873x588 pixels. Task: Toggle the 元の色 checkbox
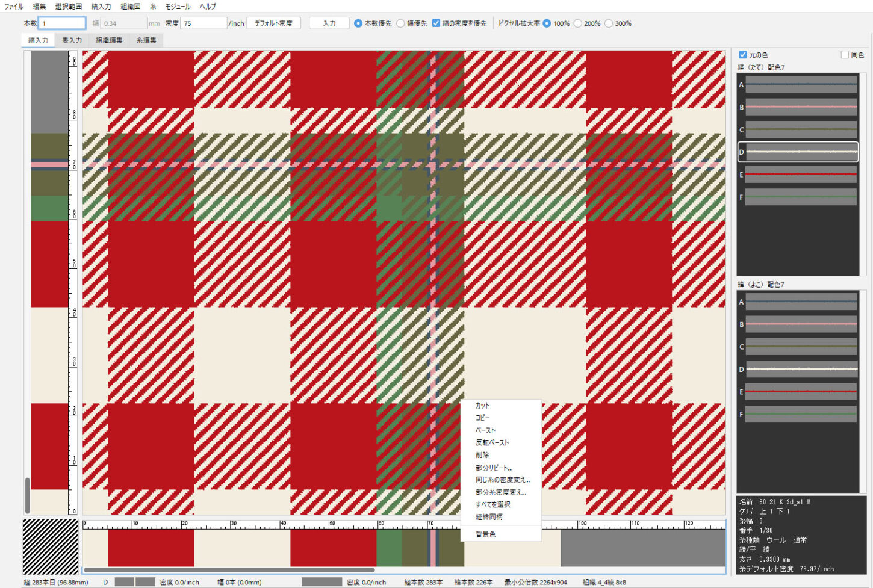click(x=743, y=55)
